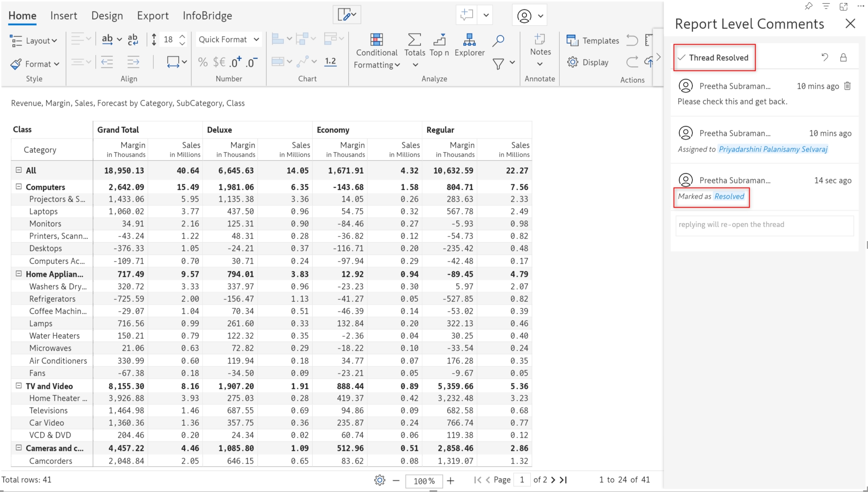Click the Templates button
Viewport: 868px width, 492px height.
tap(593, 41)
